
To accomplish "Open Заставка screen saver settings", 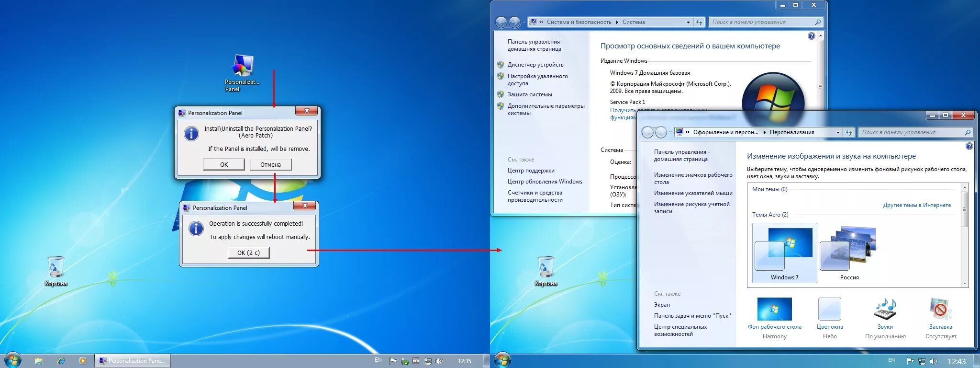I will coord(941,318).
